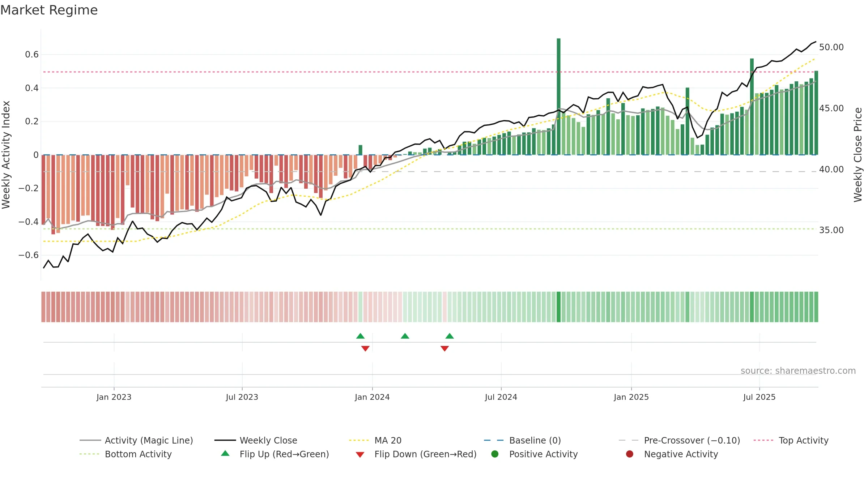The height and width of the screenshot is (488, 868).
Task: Click the isolated green bar among red bars before Jan 2024
Action: coord(360,150)
